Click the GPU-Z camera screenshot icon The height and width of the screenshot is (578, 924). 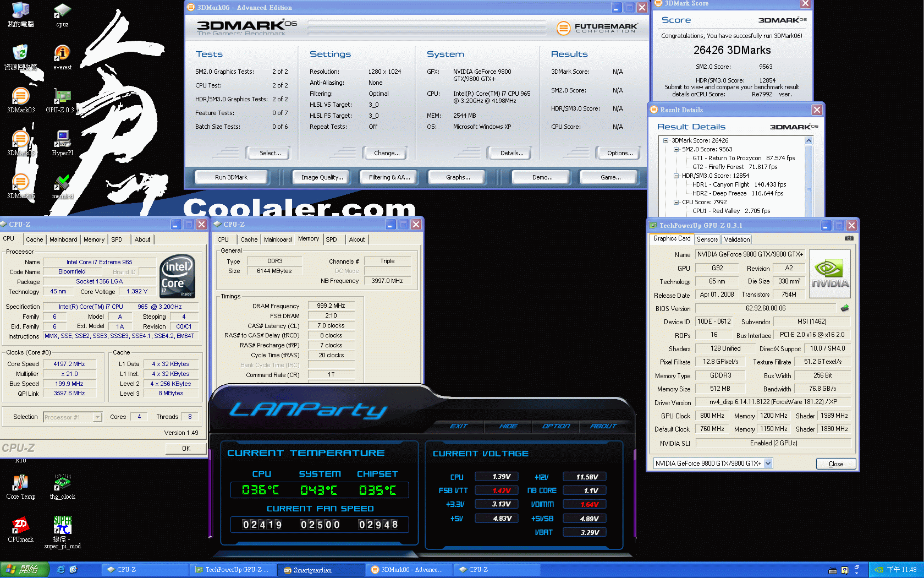pyautogui.click(x=849, y=238)
